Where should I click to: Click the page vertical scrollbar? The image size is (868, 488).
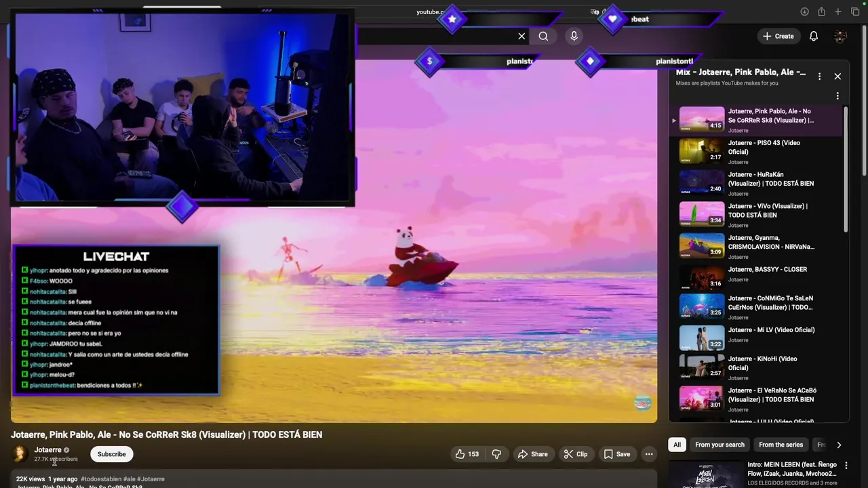pos(864,102)
